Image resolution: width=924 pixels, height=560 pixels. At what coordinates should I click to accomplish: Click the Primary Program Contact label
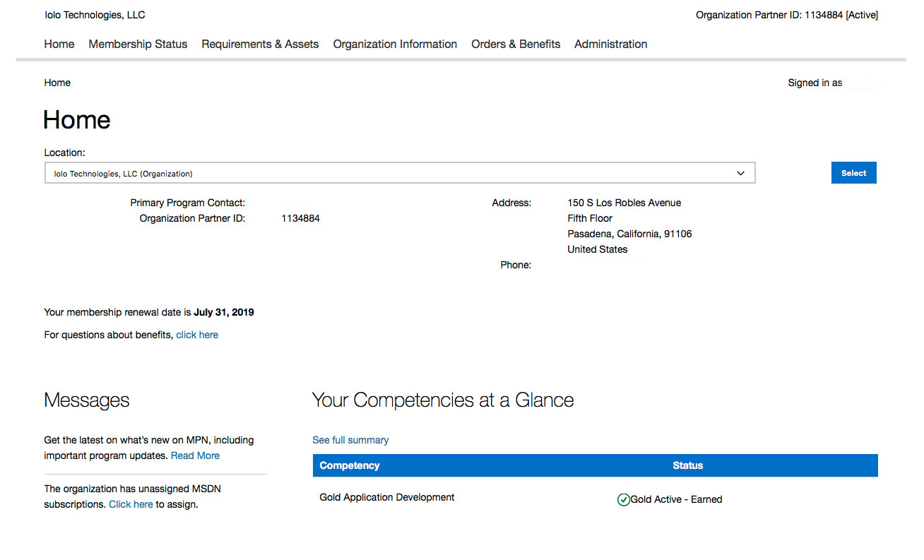click(x=188, y=203)
